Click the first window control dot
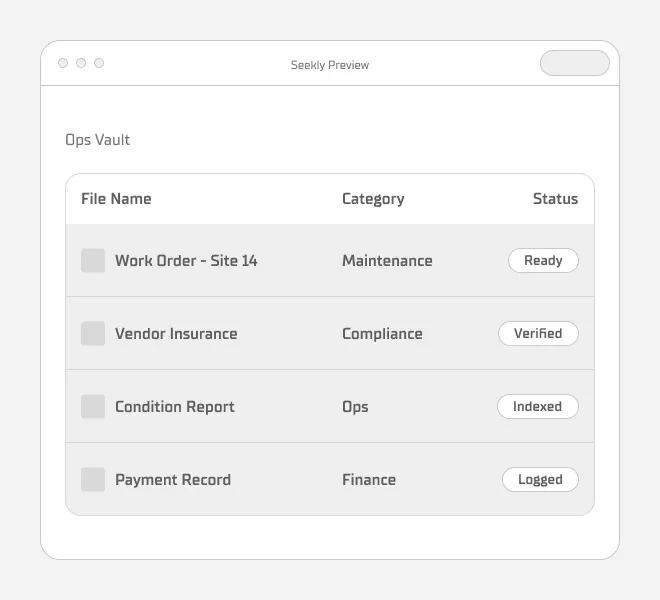Screen dimensions: 660x600 [x=63, y=63]
